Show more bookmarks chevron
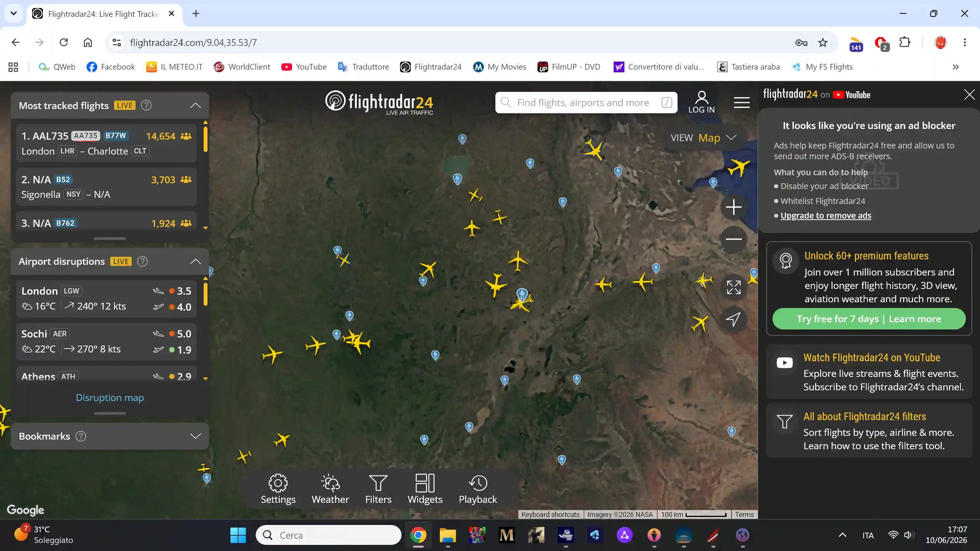Image resolution: width=980 pixels, height=551 pixels. click(955, 67)
